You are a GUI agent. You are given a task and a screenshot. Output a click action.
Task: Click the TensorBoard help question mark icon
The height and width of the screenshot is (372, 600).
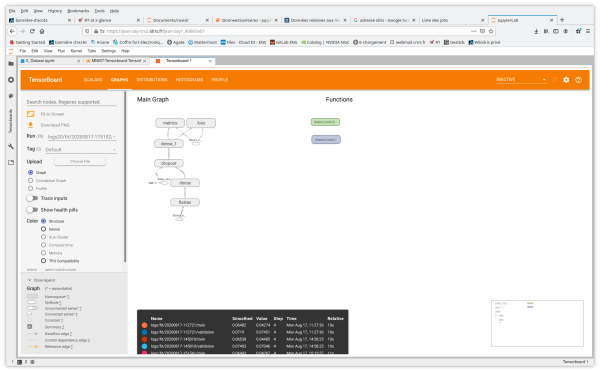tap(578, 80)
